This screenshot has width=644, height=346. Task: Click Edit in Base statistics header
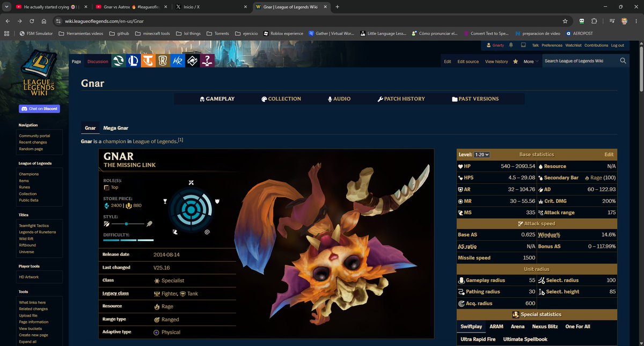pos(609,154)
